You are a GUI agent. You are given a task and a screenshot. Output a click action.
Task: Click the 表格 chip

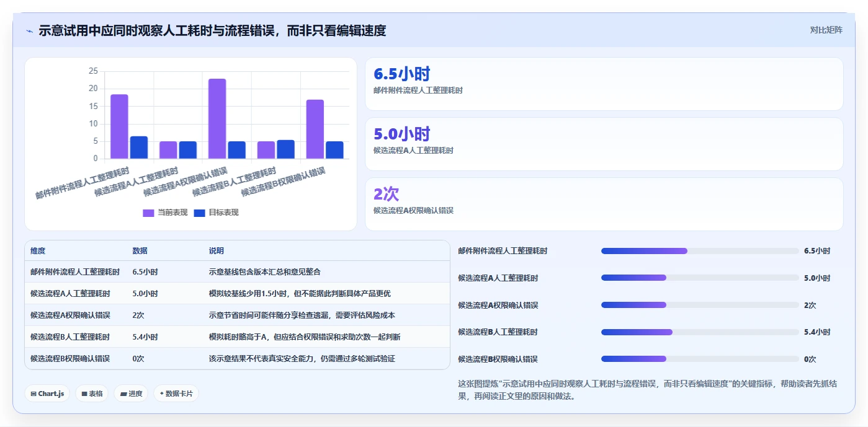coord(92,394)
